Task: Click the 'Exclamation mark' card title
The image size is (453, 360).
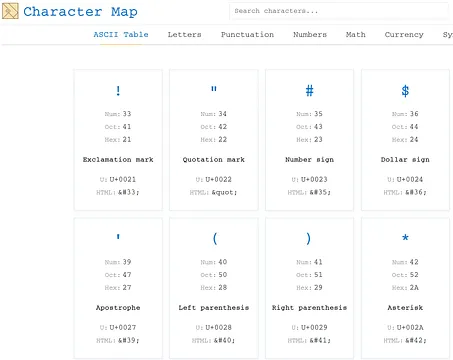Action: click(x=118, y=160)
